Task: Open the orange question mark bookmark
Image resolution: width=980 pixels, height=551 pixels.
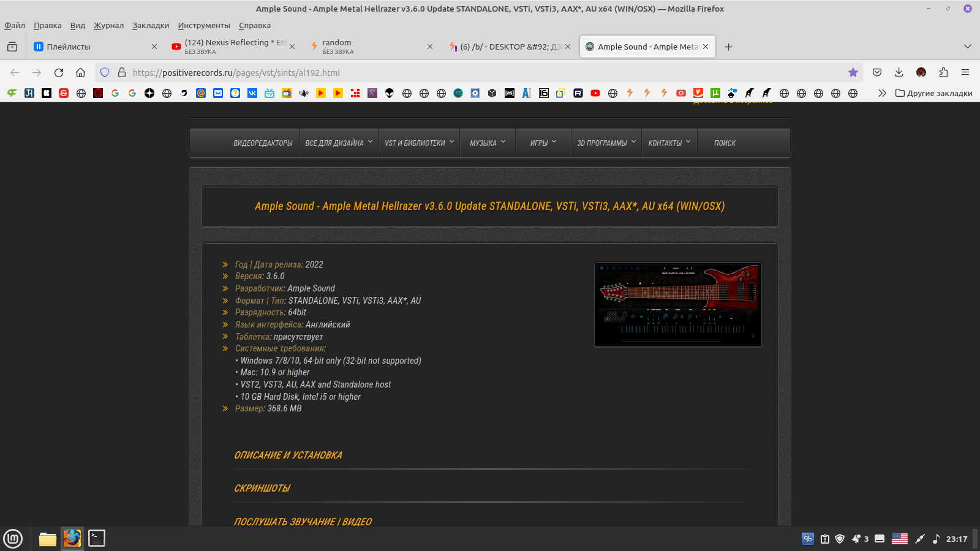Action: click(x=235, y=93)
